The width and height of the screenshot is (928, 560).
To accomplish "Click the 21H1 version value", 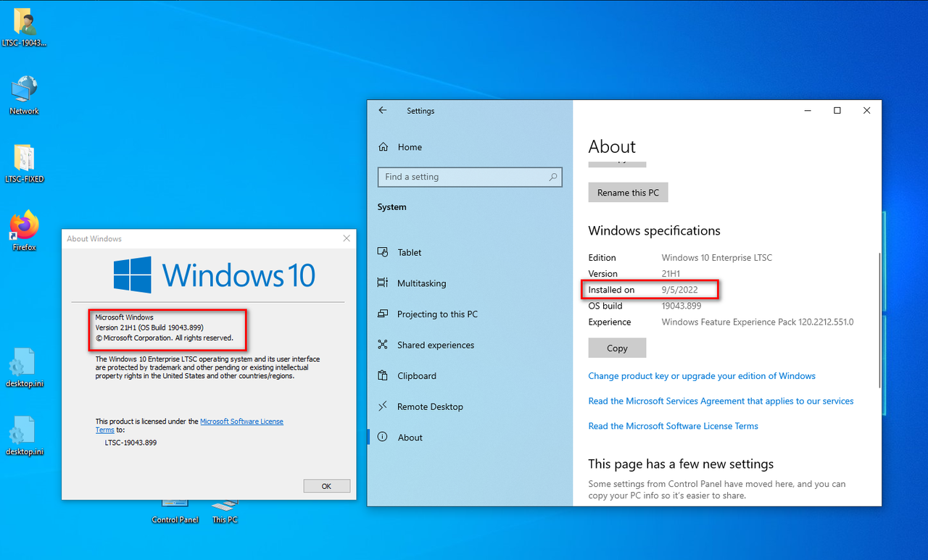I will 671,274.
